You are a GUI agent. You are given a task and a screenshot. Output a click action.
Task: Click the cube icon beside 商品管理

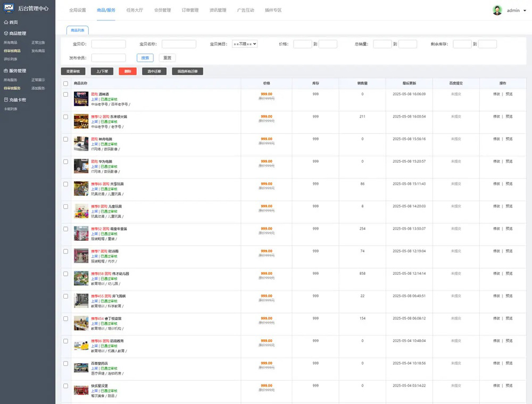(6, 33)
